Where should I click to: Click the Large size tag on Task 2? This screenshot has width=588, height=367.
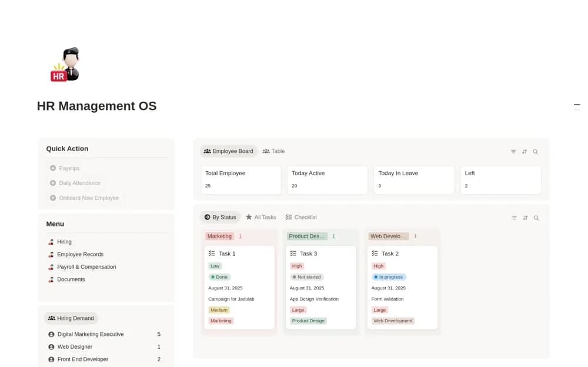[x=379, y=310]
